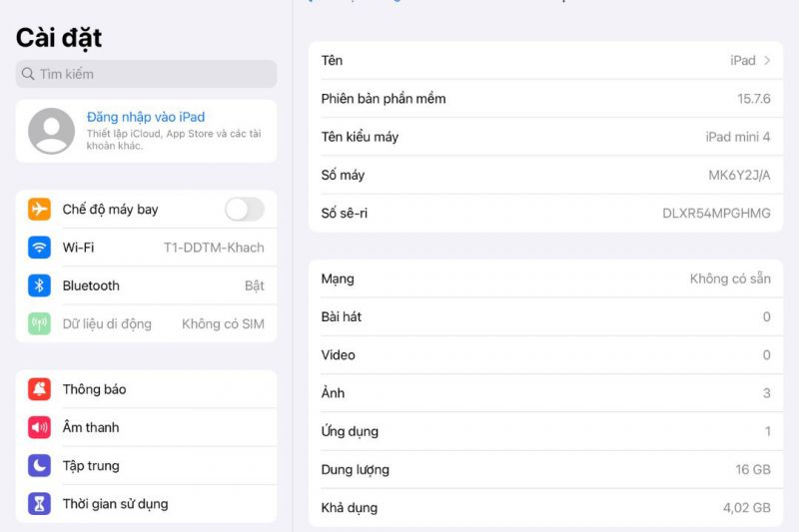Tap the Số máy model number row
The height and width of the screenshot is (532, 799).
pyautogui.click(x=545, y=176)
